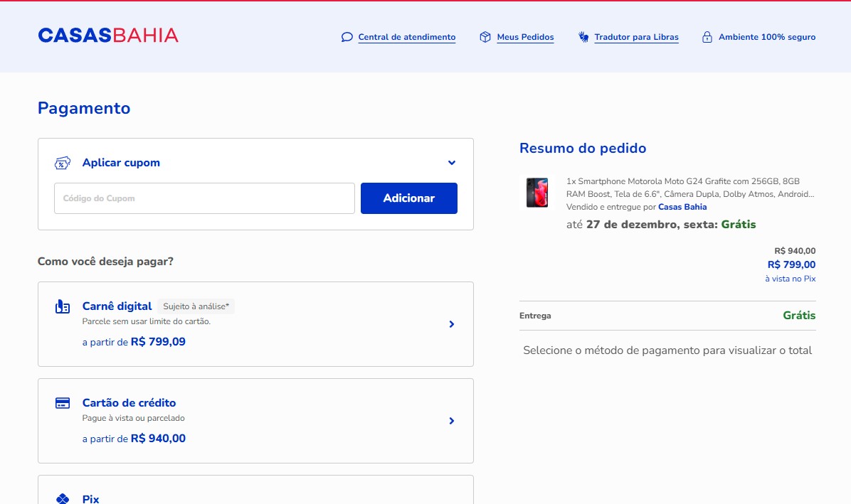The image size is (851, 504).
Task: Select Carnê digital payment option
Action: [x=255, y=324]
